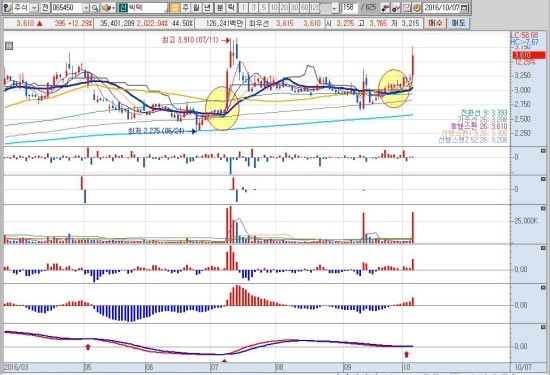Expand the interval dropdown after 120
Screen dimensions: 550x375
click(x=335, y=8)
